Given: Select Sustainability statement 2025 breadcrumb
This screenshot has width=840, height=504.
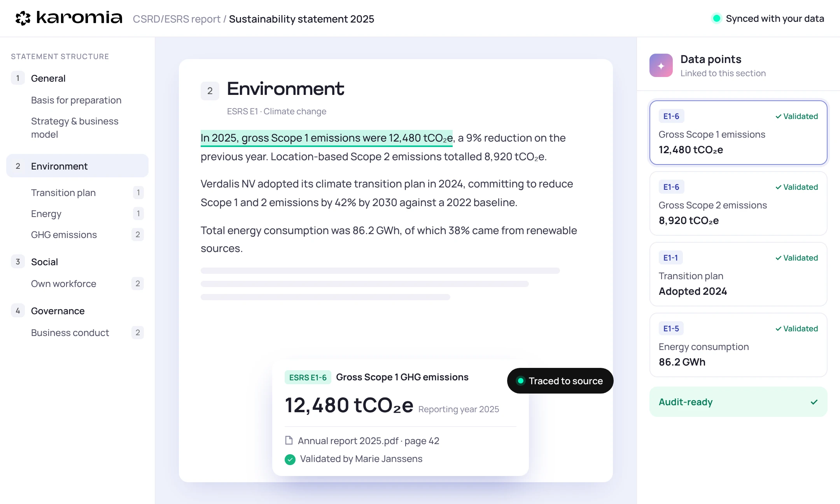Looking at the screenshot, I should [301, 19].
